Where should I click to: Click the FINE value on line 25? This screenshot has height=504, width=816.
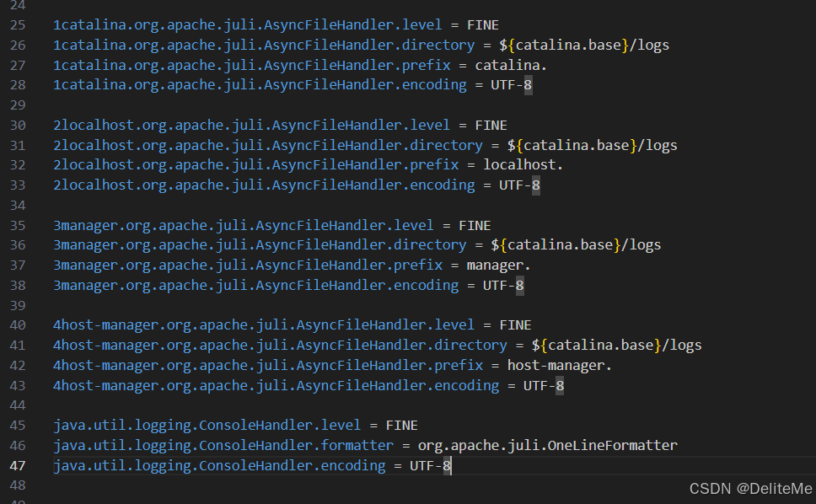tap(483, 25)
